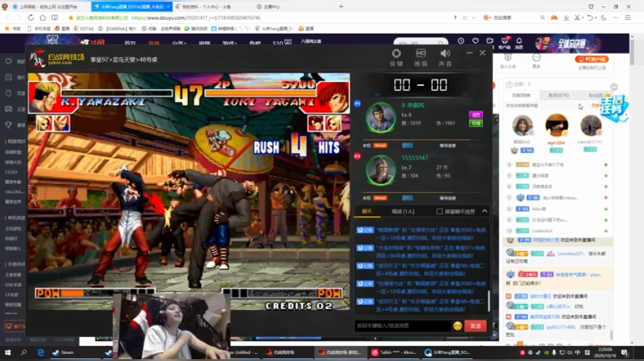Open the browser downloads icon
Viewport: 644px width, 361px height.
click(566, 18)
